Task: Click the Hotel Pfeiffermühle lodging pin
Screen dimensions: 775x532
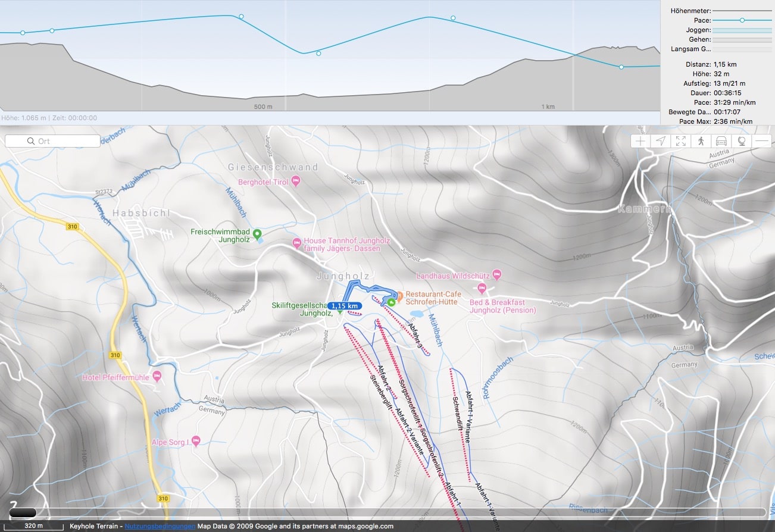Action: pos(157,375)
